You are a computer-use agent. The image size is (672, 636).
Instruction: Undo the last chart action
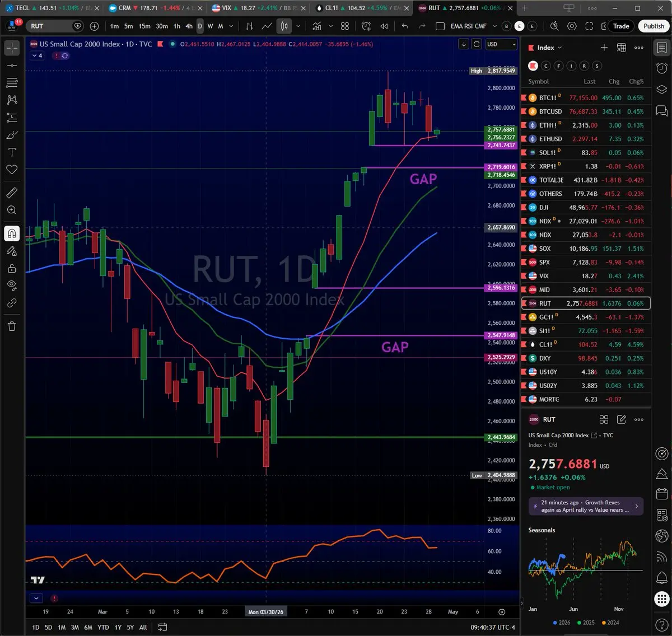tap(405, 26)
